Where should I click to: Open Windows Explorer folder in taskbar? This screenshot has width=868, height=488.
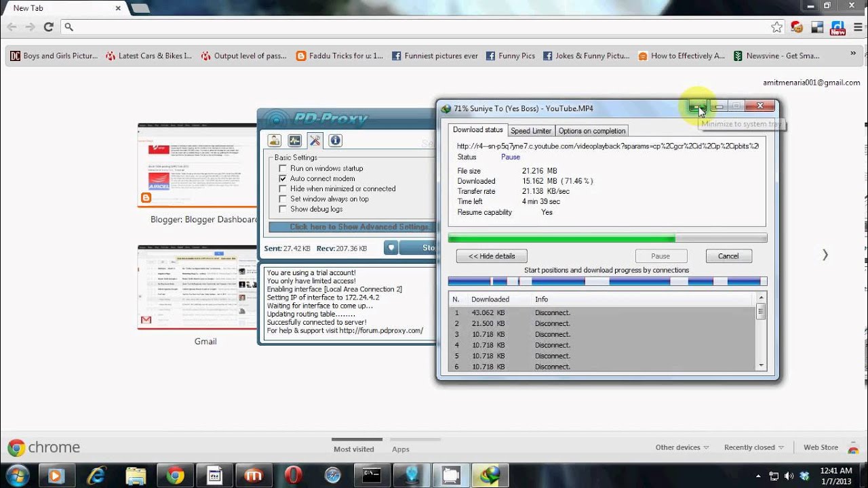[136, 475]
